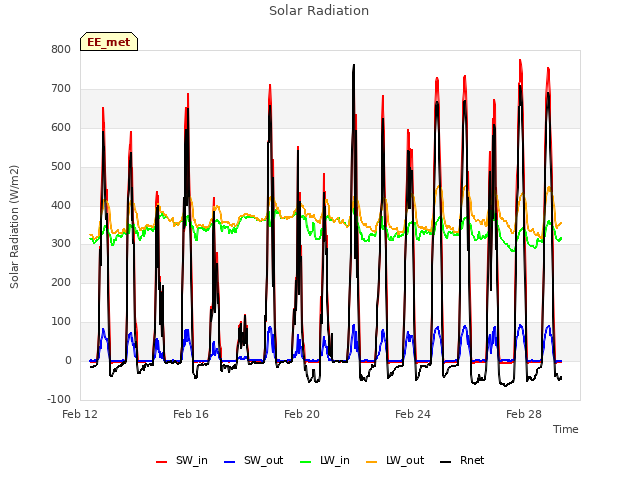Click the 200 y-axis tick label

point(61,282)
